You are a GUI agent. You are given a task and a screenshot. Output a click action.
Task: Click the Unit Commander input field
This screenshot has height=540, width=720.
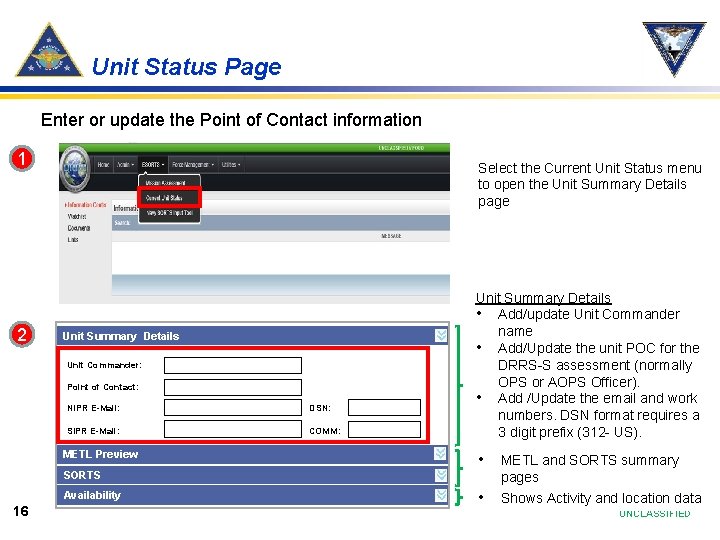(233, 366)
